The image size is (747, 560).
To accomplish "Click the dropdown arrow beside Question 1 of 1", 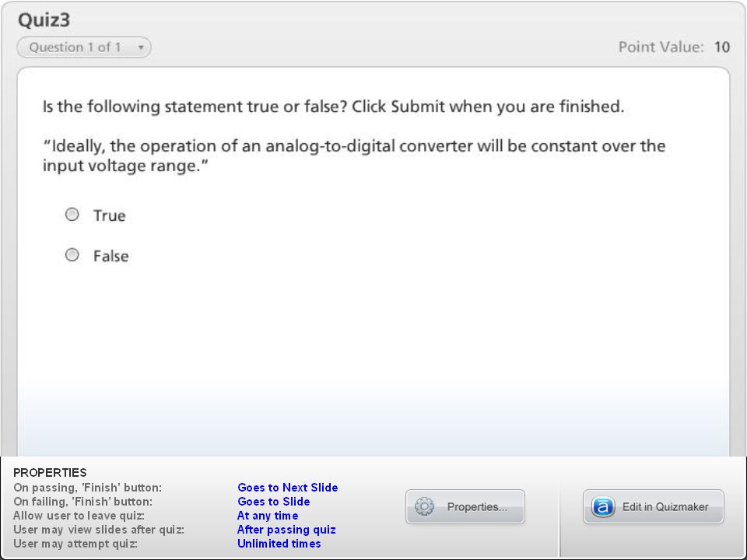I will pyautogui.click(x=141, y=47).
